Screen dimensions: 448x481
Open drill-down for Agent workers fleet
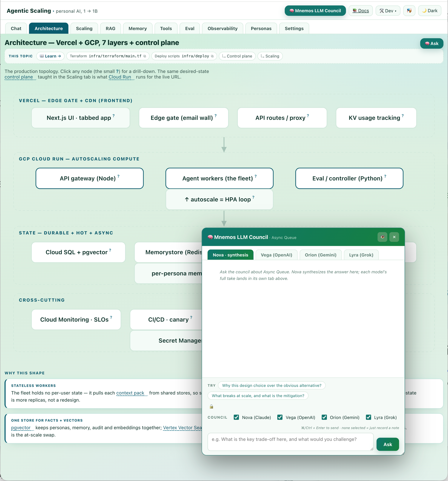(255, 176)
